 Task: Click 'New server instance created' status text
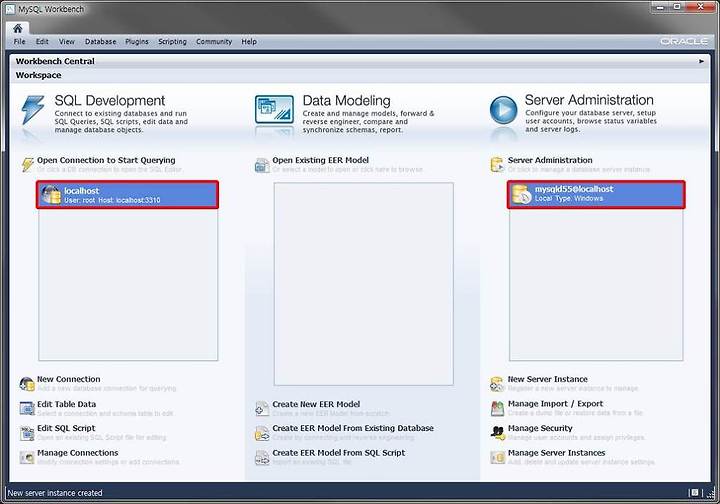pyautogui.click(x=55, y=493)
